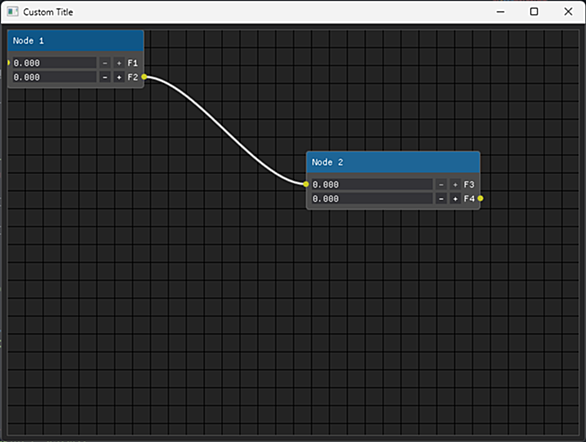The width and height of the screenshot is (586, 442).
Task: Click the Custom Title window app icon
Action: (x=12, y=12)
